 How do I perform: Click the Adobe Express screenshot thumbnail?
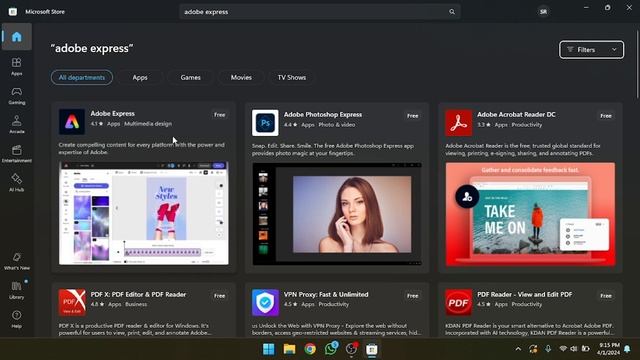(x=144, y=213)
